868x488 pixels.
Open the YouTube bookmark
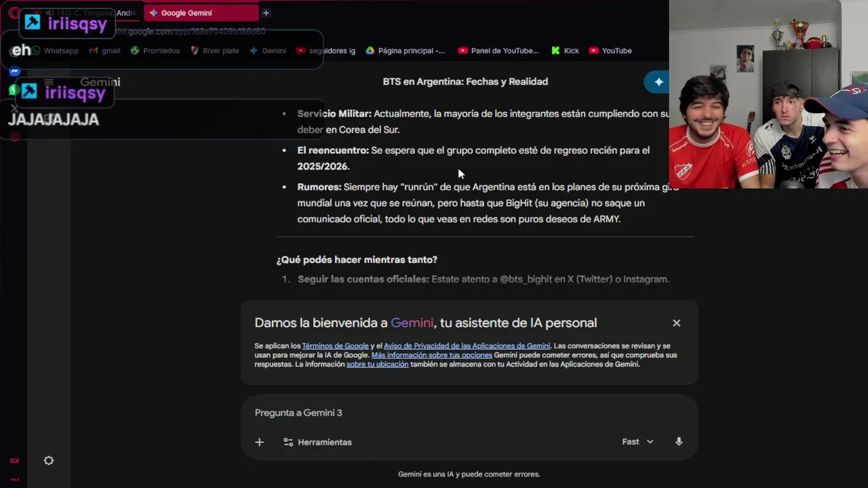(x=610, y=51)
